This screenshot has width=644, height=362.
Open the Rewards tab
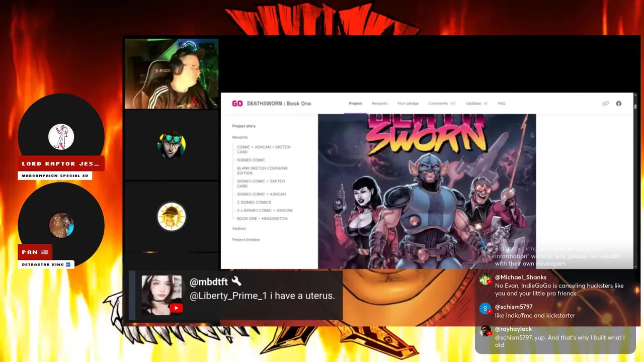tap(379, 104)
